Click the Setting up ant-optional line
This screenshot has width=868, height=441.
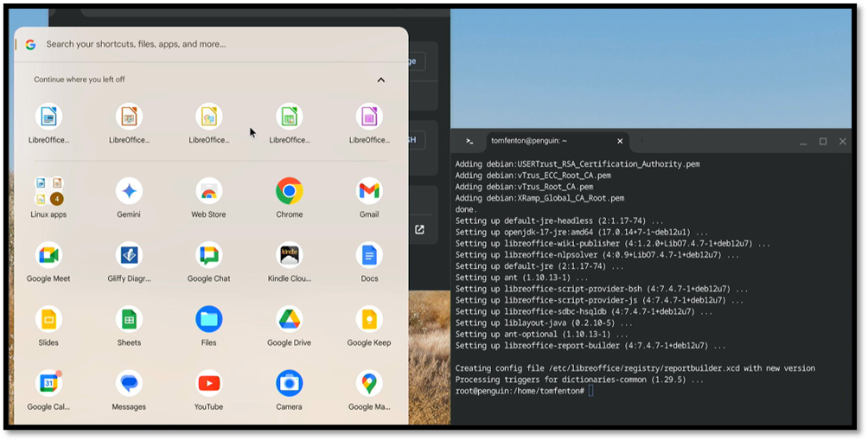click(541, 335)
